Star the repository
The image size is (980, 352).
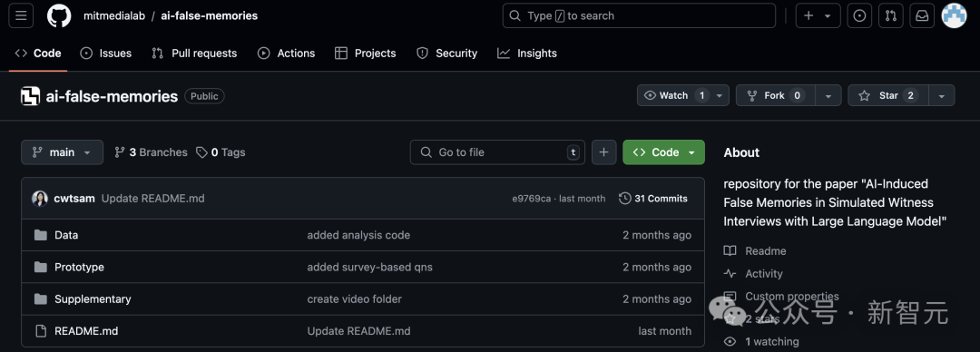tap(887, 95)
